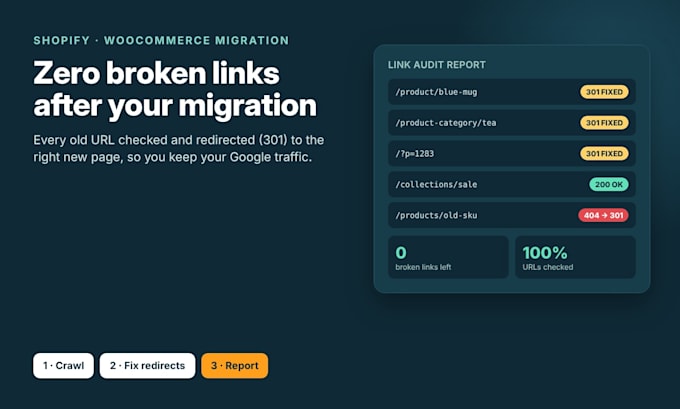Click the 301 FIXED badge for blue-mug
The image size is (680, 409).
pos(604,92)
